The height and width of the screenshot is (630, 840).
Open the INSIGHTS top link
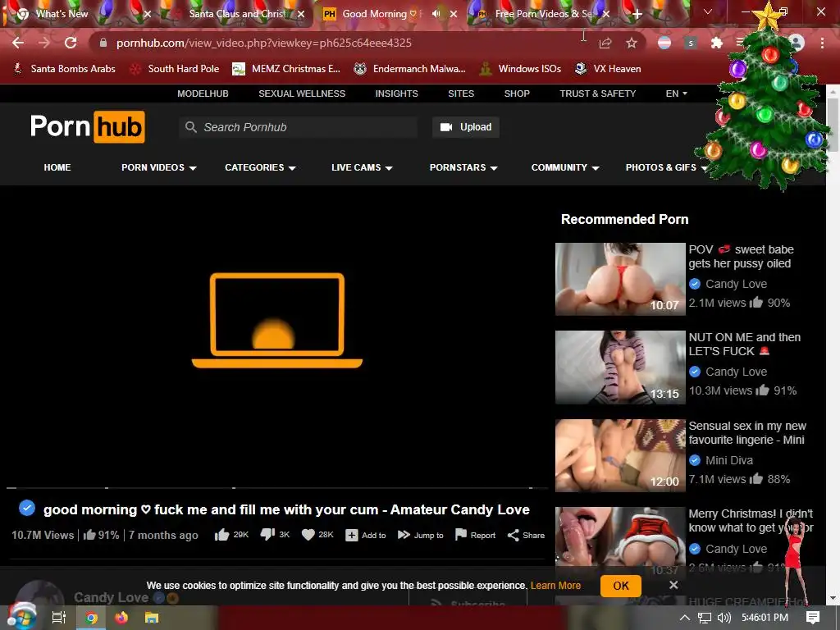[x=396, y=94]
